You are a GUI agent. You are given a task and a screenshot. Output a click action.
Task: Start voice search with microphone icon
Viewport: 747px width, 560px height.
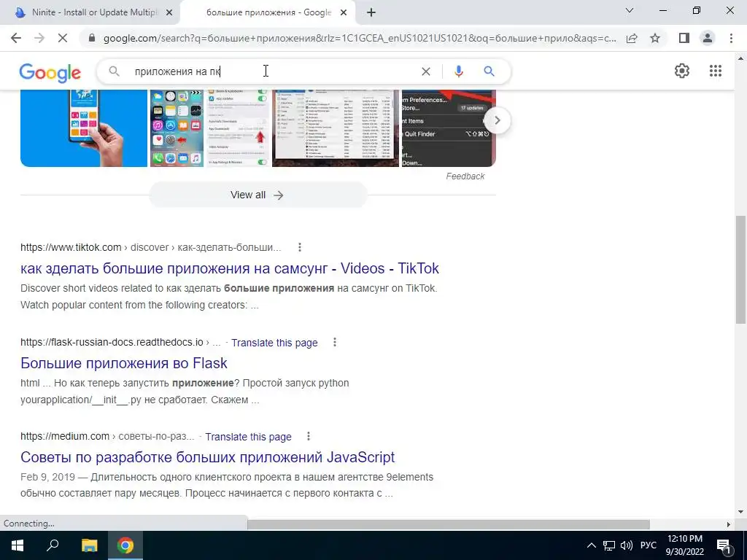point(459,71)
